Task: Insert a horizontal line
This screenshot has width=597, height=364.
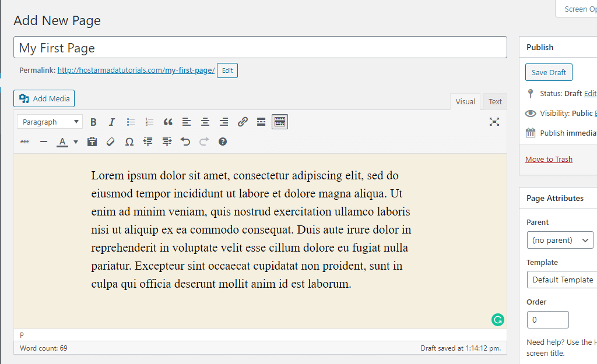Action: (x=44, y=142)
